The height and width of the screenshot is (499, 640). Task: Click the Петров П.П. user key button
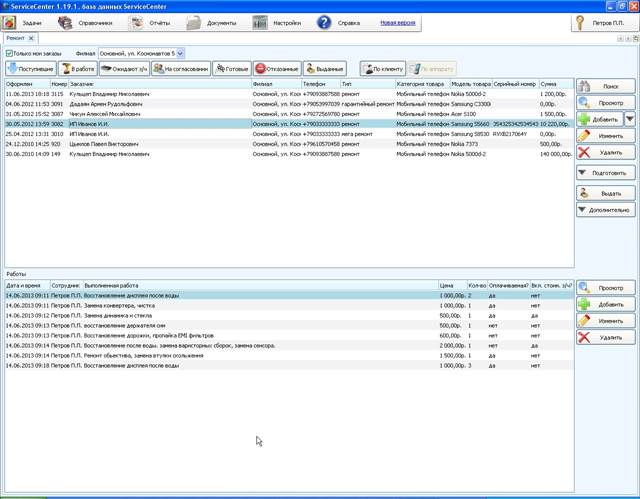pyautogui.click(x=604, y=23)
